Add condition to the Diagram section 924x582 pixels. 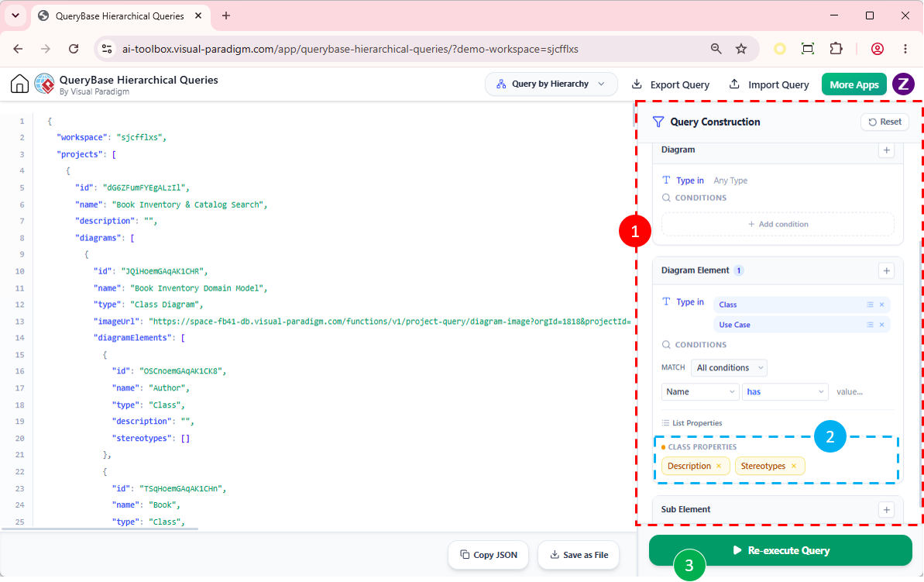coord(778,224)
